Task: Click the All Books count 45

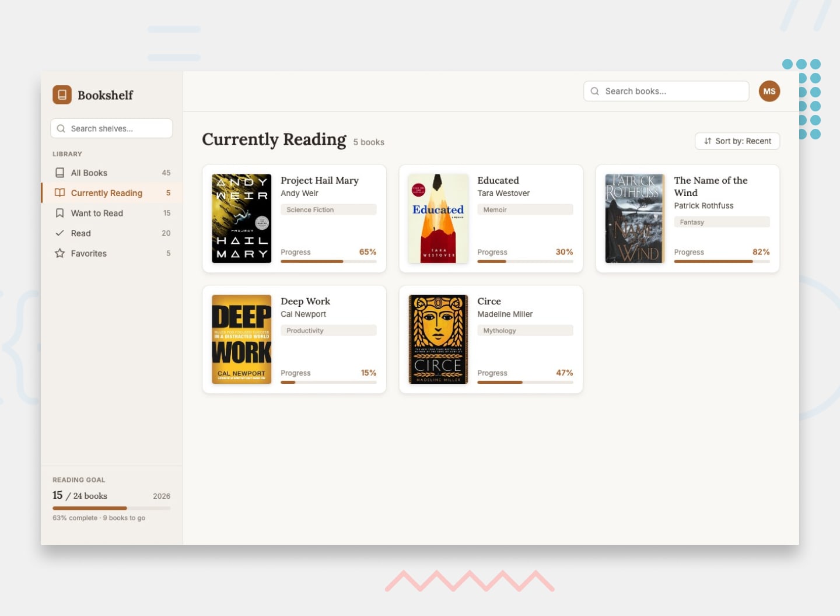Action: click(166, 173)
